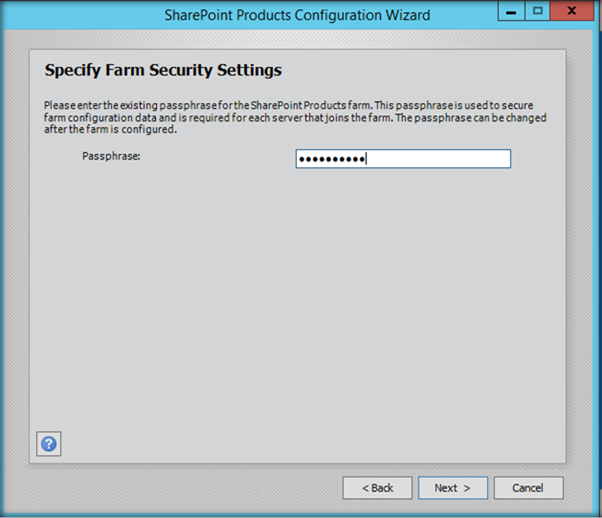Proceed with the Next button
The height and width of the screenshot is (518, 602).
point(453,488)
